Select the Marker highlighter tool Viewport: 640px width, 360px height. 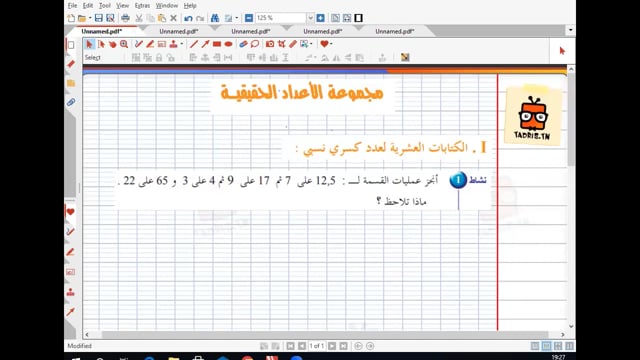pos(150,44)
